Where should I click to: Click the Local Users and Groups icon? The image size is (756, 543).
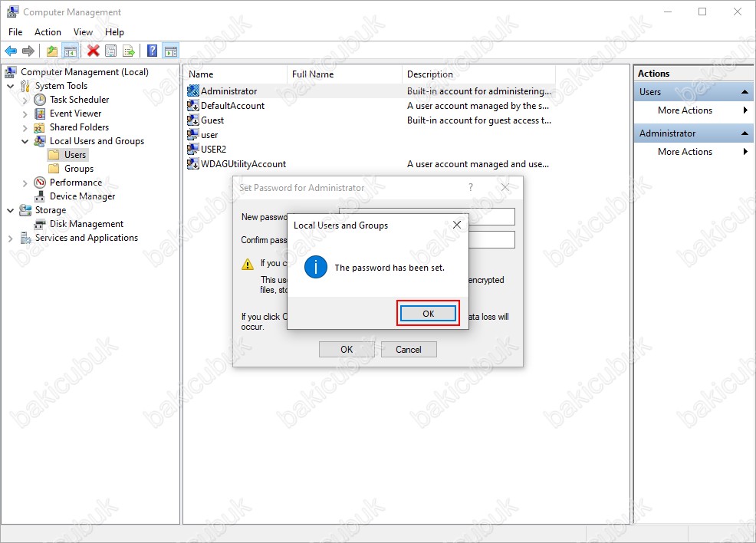click(40, 141)
